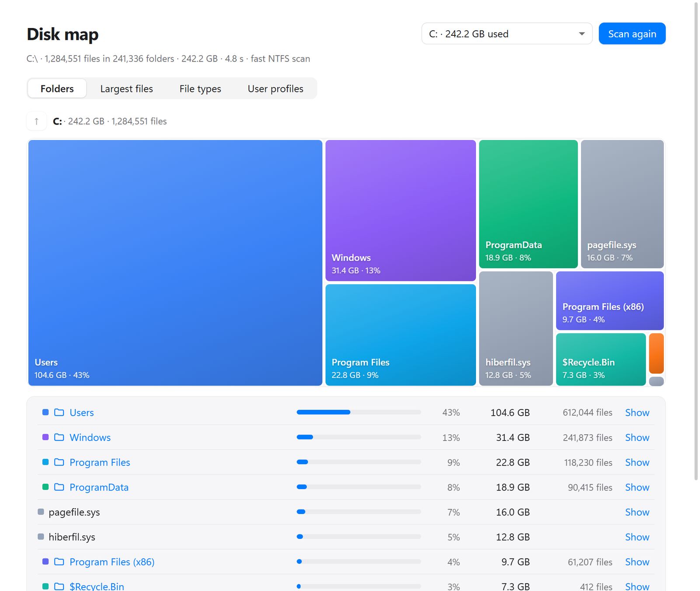Click the page vertical scrollbar
The height and width of the screenshot is (591, 700).
coord(696,241)
